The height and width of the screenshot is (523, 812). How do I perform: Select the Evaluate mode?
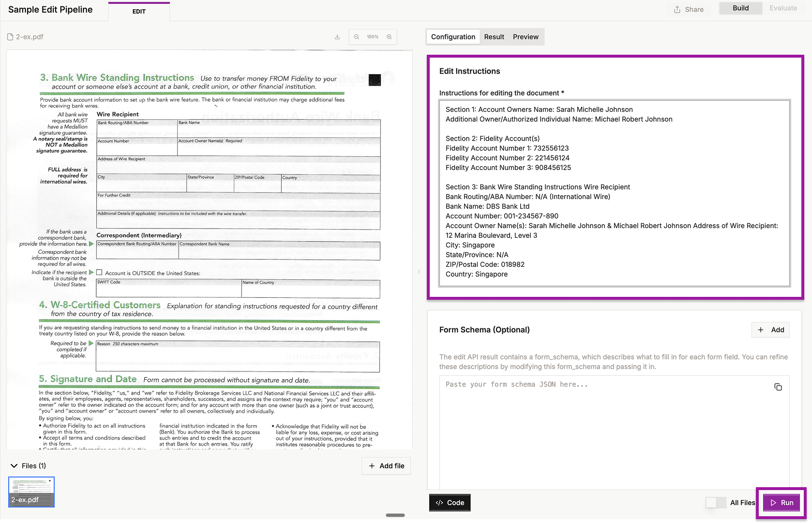click(x=783, y=8)
